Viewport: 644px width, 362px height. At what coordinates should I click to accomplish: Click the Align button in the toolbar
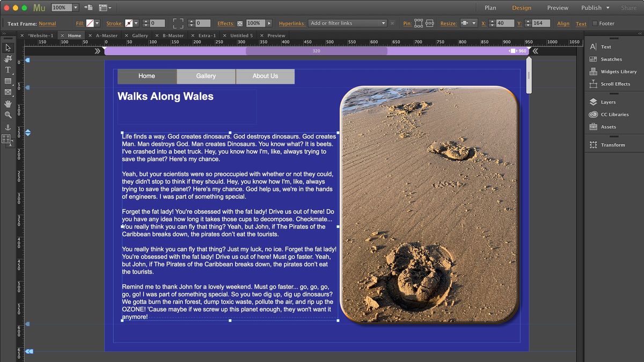(x=563, y=23)
